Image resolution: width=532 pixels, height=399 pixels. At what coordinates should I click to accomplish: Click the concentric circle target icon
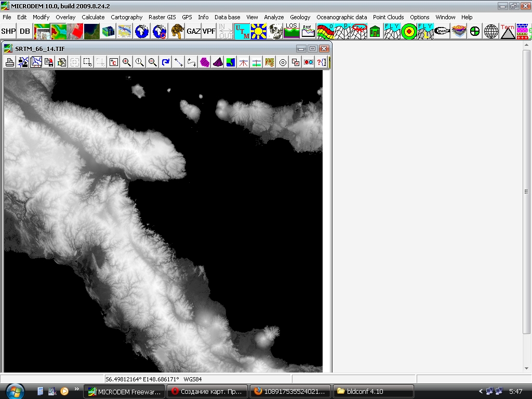[x=283, y=62]
